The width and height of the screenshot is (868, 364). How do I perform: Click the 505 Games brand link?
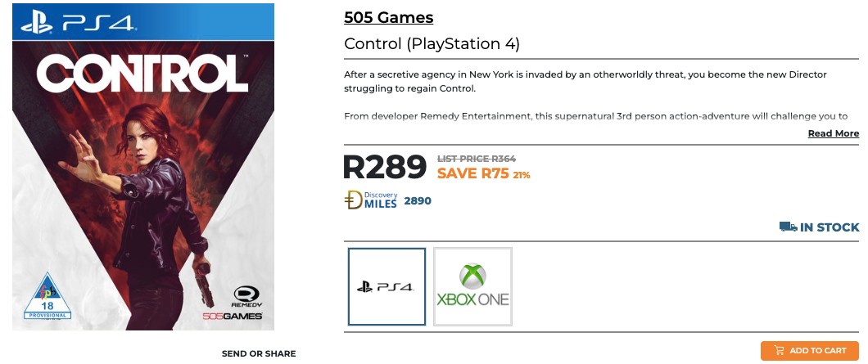click(x=388, y=17)
